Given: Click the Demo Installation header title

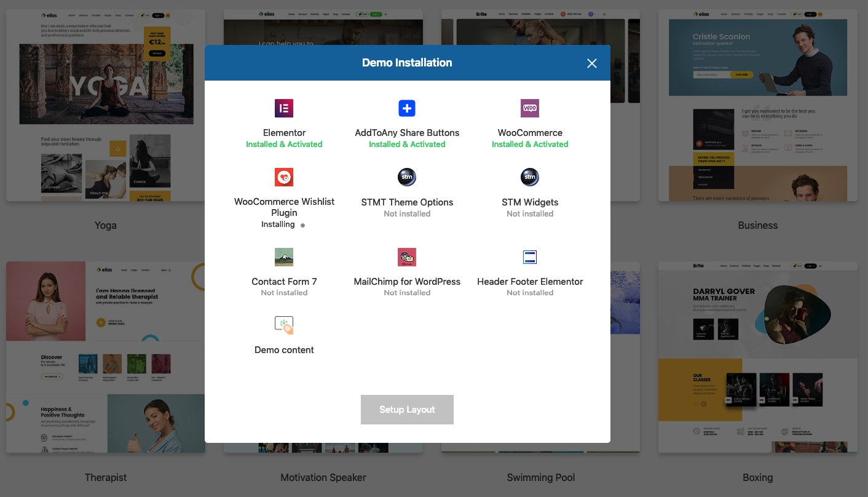Looking at the screenshot, I should (x=407, y=63).
